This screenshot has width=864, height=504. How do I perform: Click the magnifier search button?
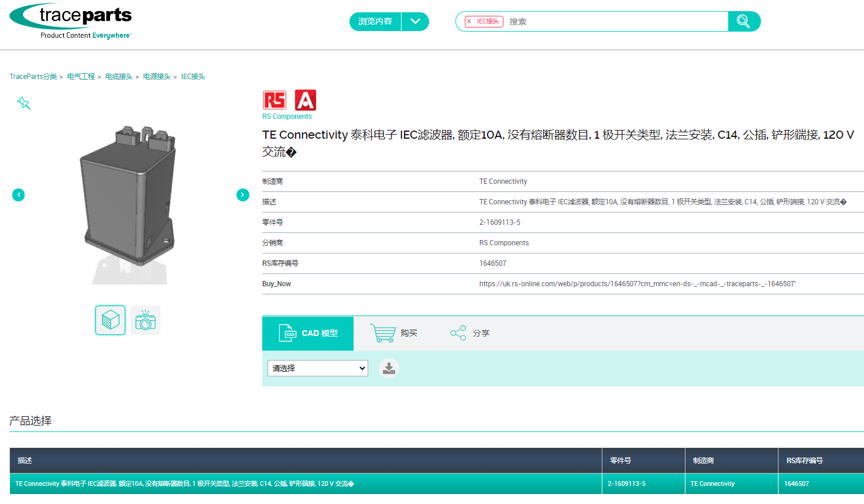pyautogui.click(x=743, y=22)
